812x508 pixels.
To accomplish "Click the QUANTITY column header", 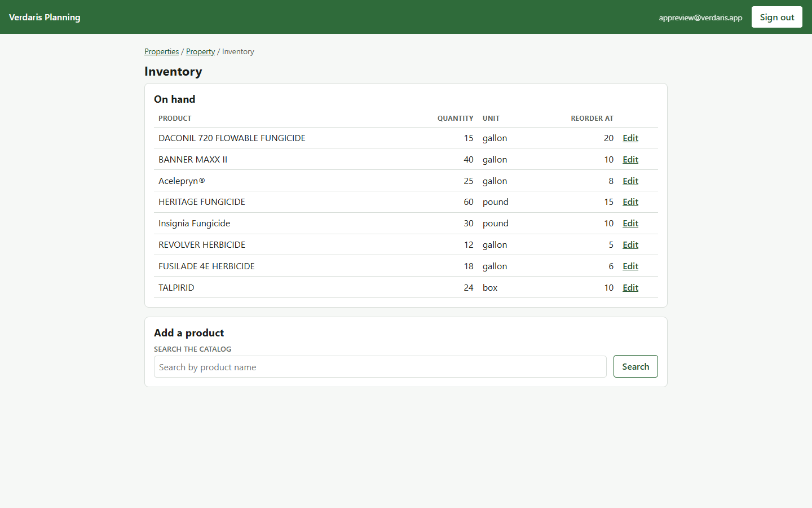I will coord(455,119).
